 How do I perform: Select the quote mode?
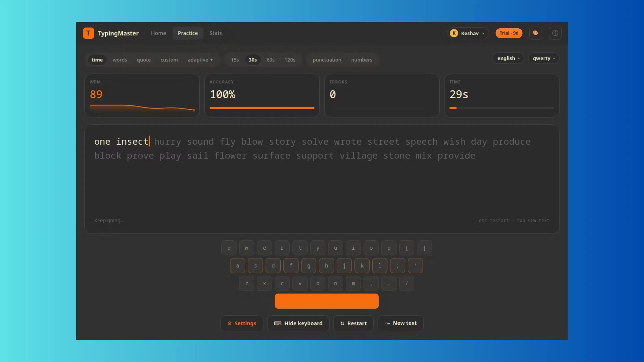[144, 60]
